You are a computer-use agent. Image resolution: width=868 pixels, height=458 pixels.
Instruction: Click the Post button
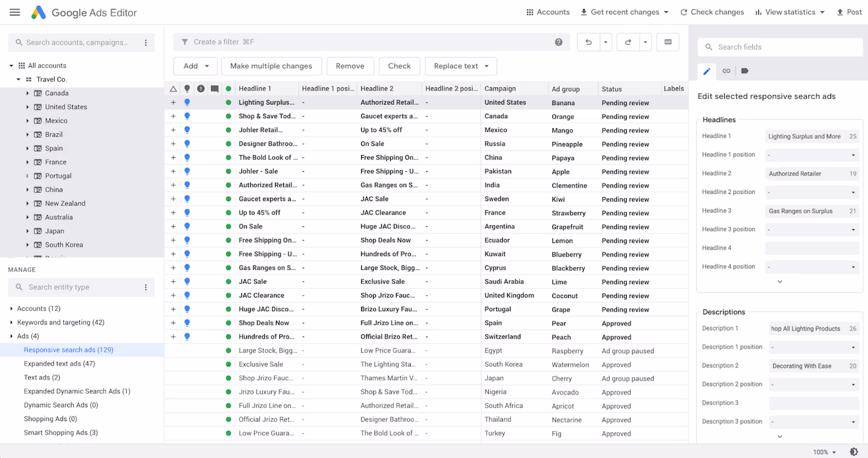tap(849, 12)
